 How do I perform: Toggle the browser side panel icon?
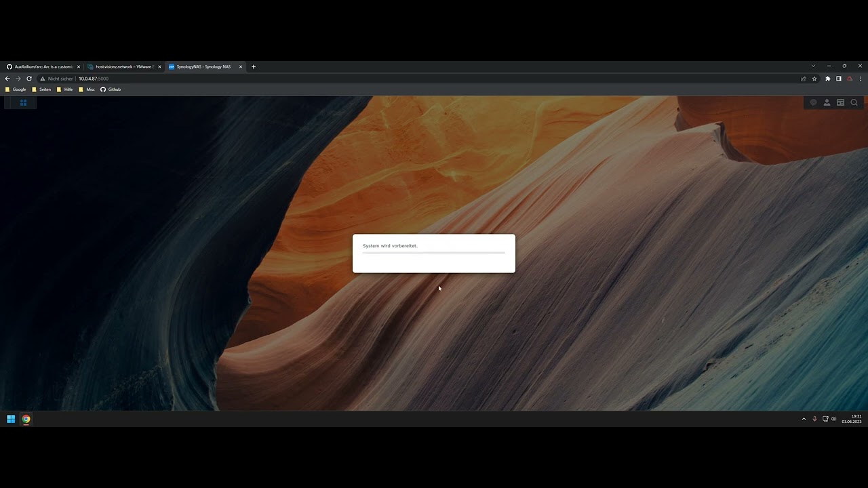click(839, 79)
